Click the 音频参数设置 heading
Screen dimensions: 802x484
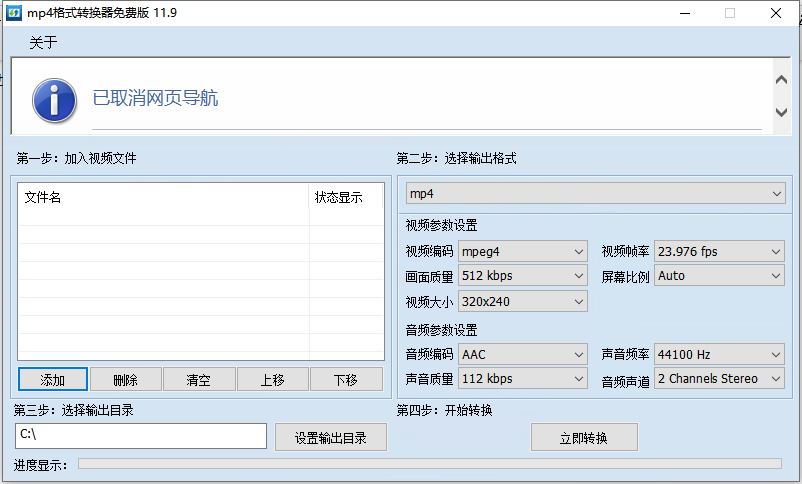point(441,330)
